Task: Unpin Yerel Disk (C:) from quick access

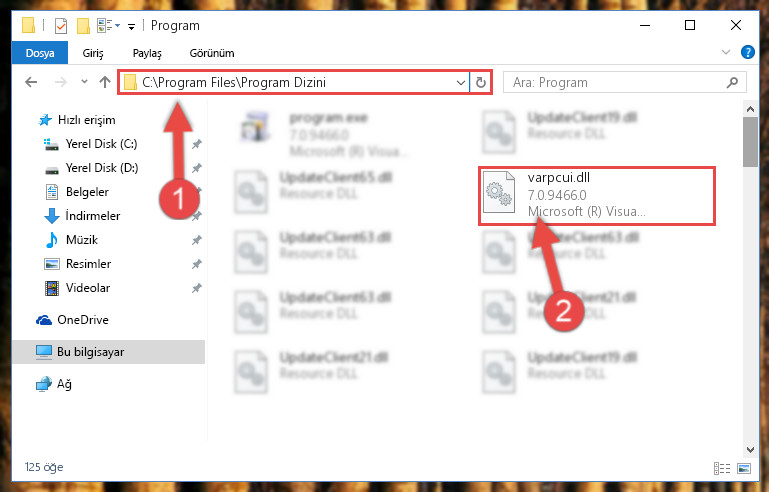Action: pyautogui.click(x=197, y=144)
